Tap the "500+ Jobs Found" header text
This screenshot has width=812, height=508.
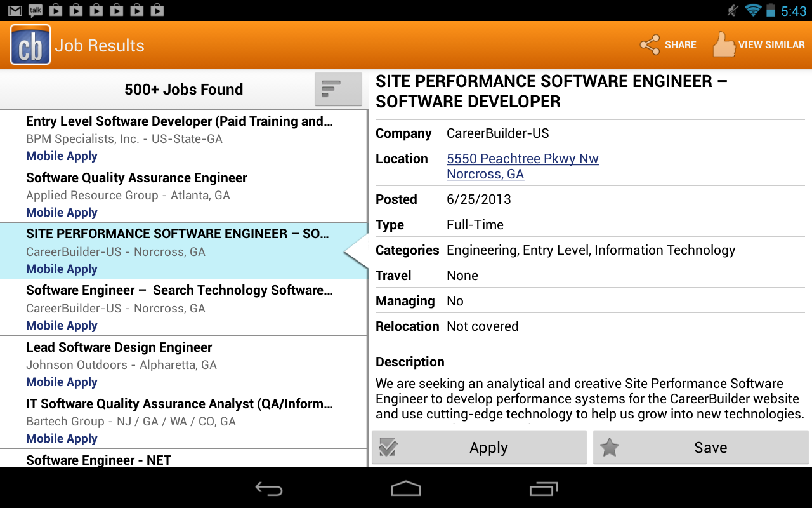pyautogui.click(x=184, y=90)
